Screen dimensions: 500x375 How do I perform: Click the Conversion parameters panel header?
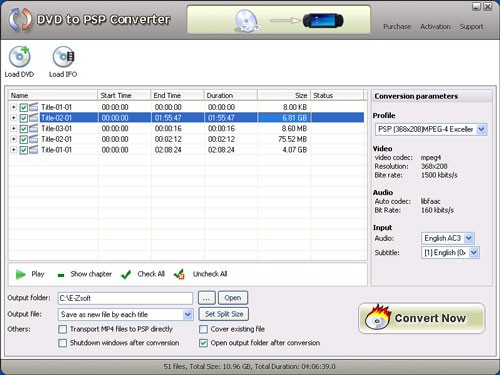point(431,96)
